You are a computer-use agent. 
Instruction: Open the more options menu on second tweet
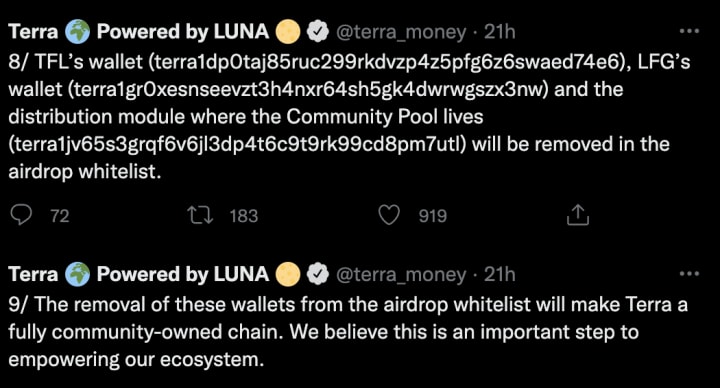pos(689,274)
